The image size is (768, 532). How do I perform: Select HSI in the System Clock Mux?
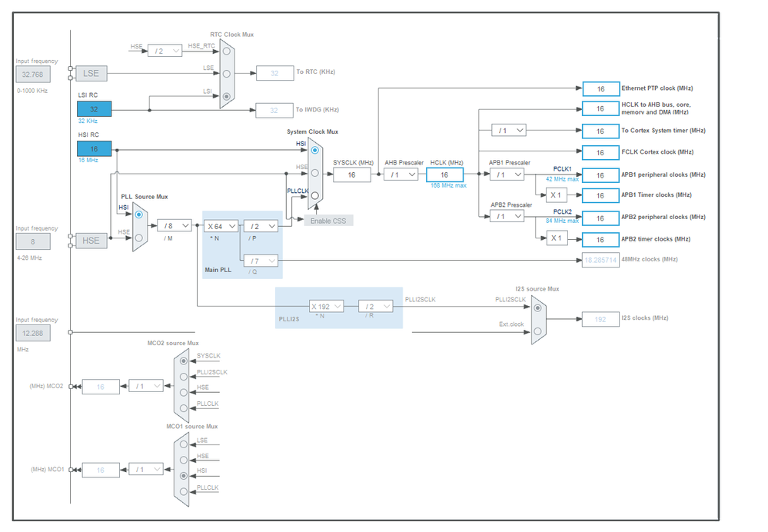tap(315, 151)
